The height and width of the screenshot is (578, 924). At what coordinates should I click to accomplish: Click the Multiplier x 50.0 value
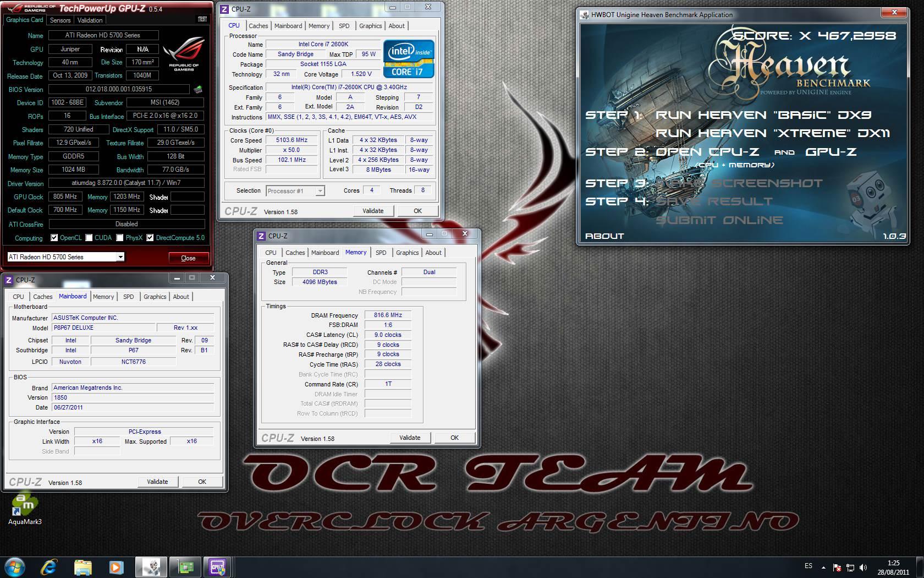pyautogui.click(x=291, y=150)
